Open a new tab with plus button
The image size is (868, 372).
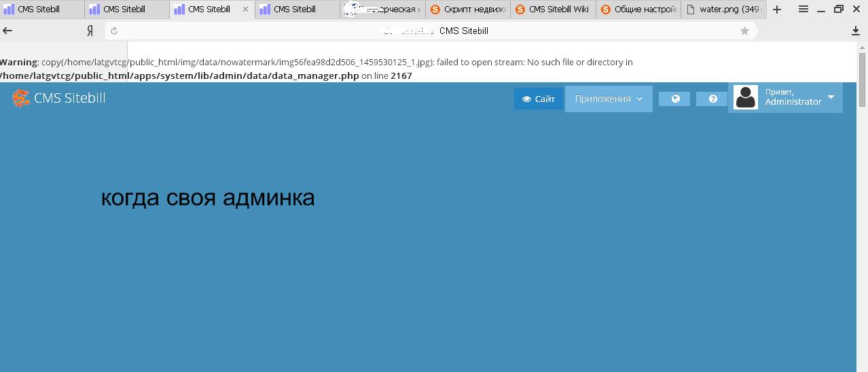(x=777, y=10)
